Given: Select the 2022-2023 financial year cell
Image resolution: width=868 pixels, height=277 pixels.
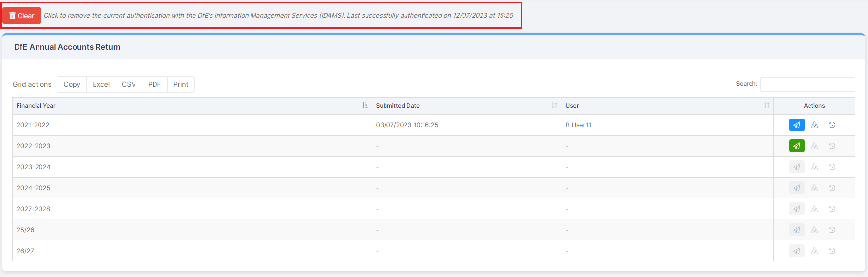Looking at the screenshot, I should [x=192, y=146].
